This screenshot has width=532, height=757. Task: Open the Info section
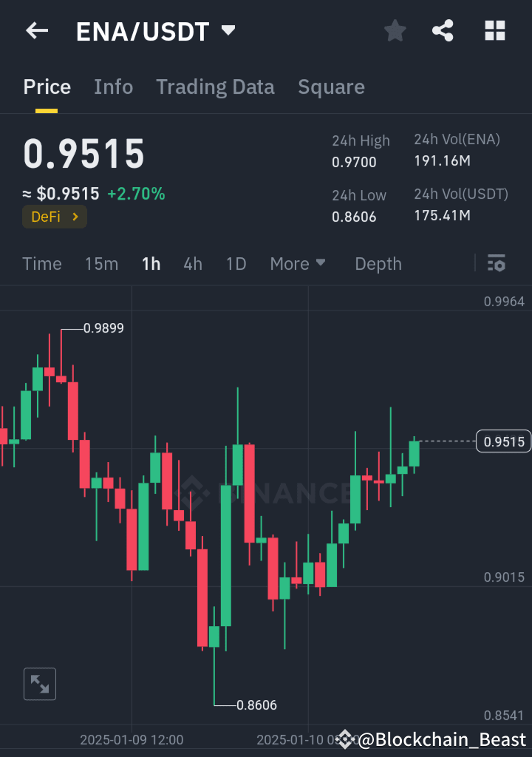point(113,86)
